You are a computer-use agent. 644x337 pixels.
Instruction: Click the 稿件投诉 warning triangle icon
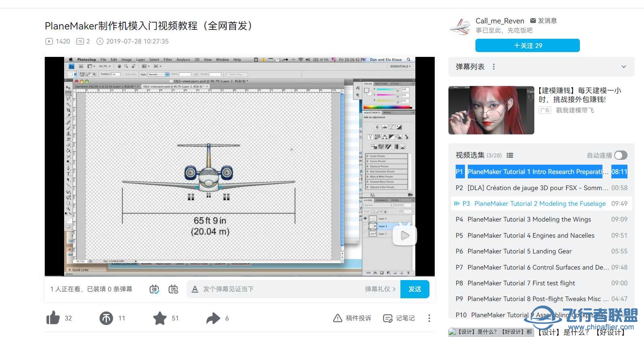338,318
